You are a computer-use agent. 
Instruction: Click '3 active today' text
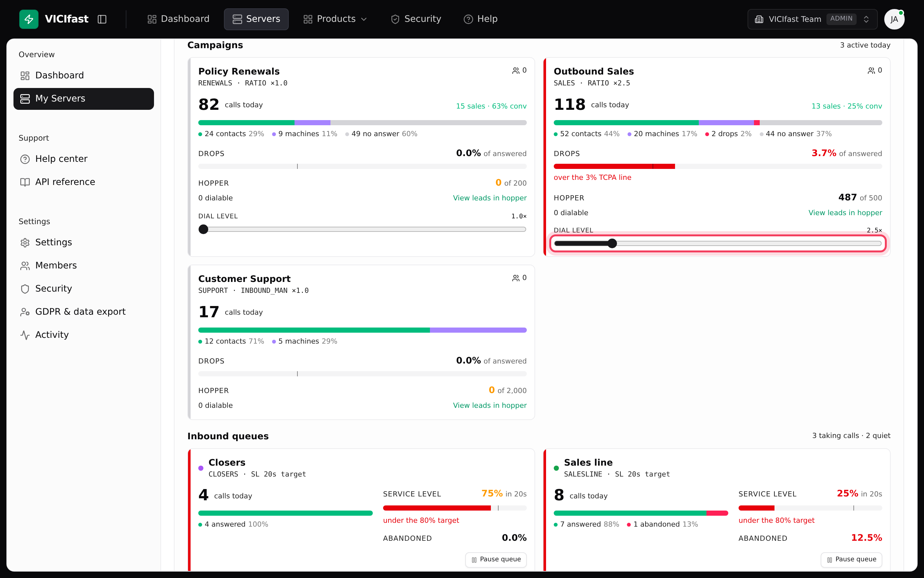[x=865, y=45]
